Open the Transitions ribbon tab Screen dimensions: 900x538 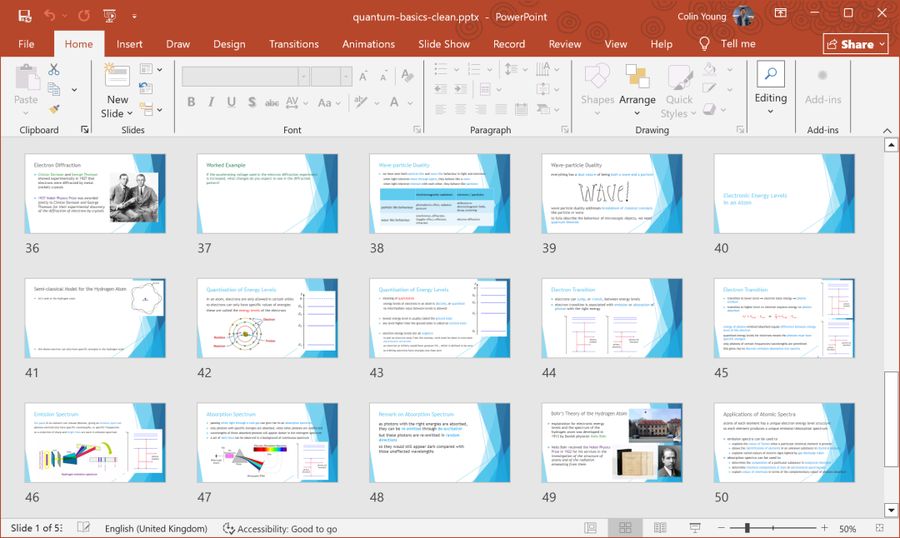293,44
